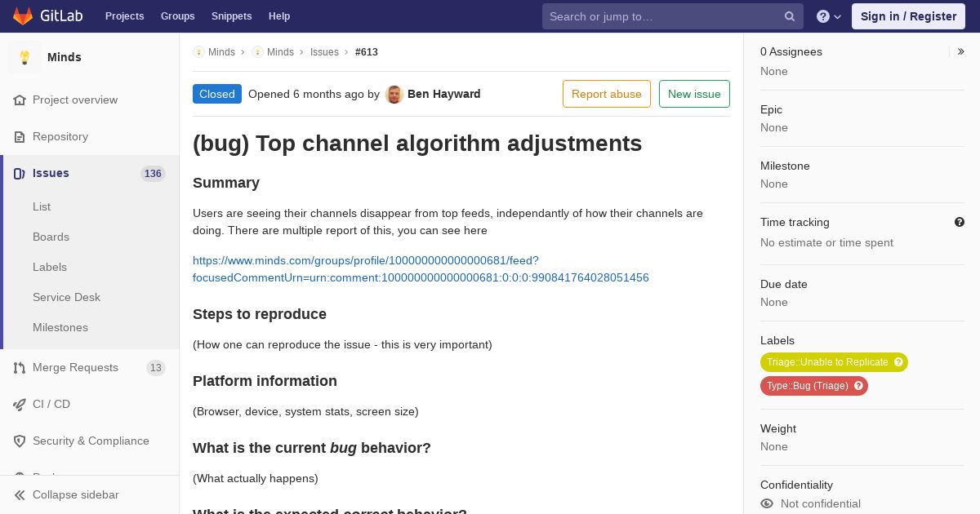Viewport: 980px width, 514px height.
Task: Open the second Minds breadcrumb text link
Action: point(280,51)
